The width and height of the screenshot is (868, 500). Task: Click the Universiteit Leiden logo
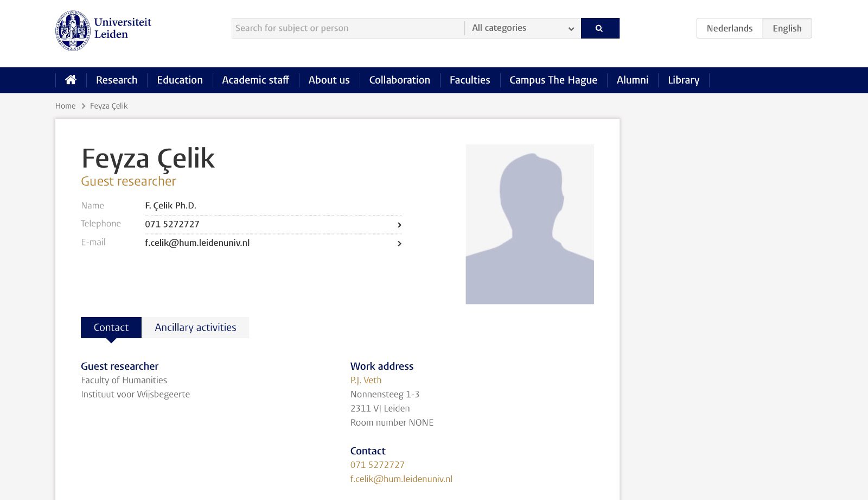[103, 30]
